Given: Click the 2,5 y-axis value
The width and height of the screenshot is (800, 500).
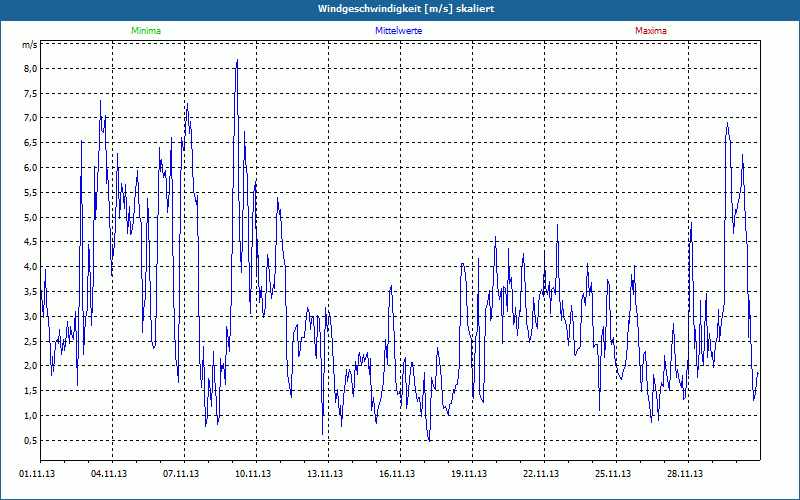Looking at the screenshot, I should [31, 341].
